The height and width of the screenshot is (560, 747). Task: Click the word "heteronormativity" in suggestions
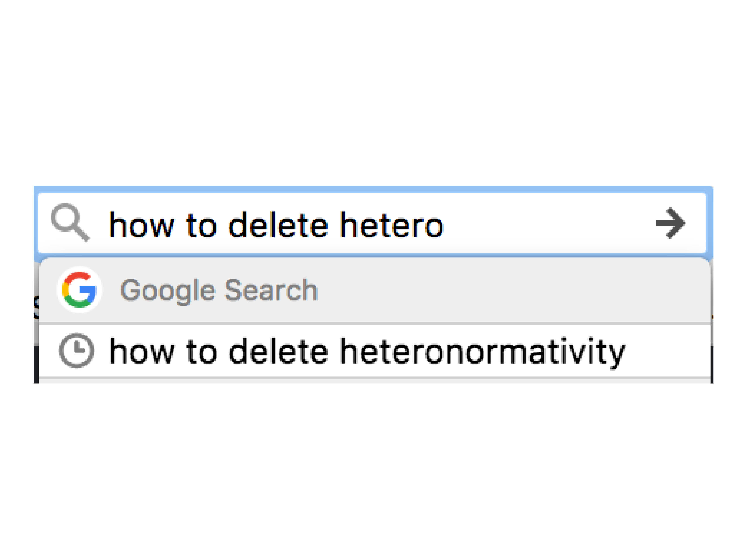tap(482, 352)
